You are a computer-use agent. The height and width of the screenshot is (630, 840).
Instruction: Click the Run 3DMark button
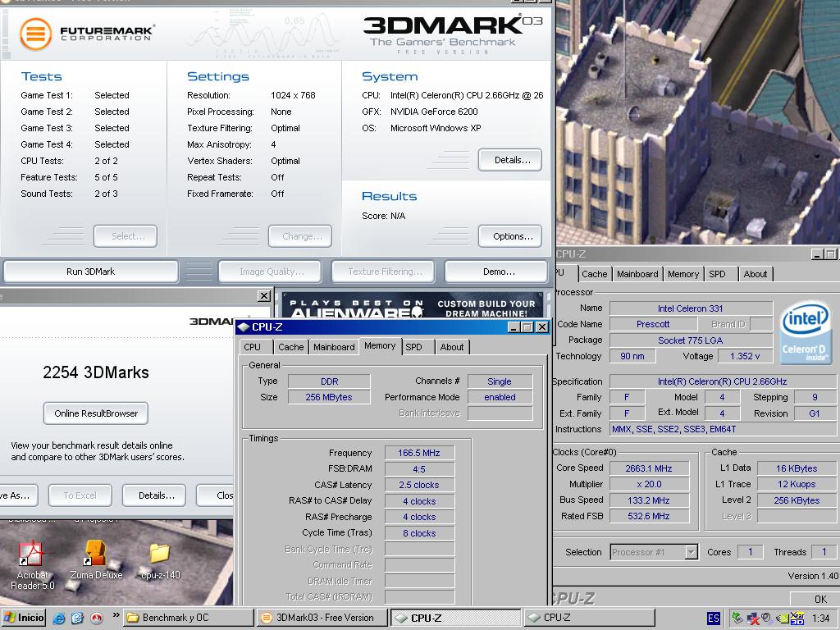90,272
